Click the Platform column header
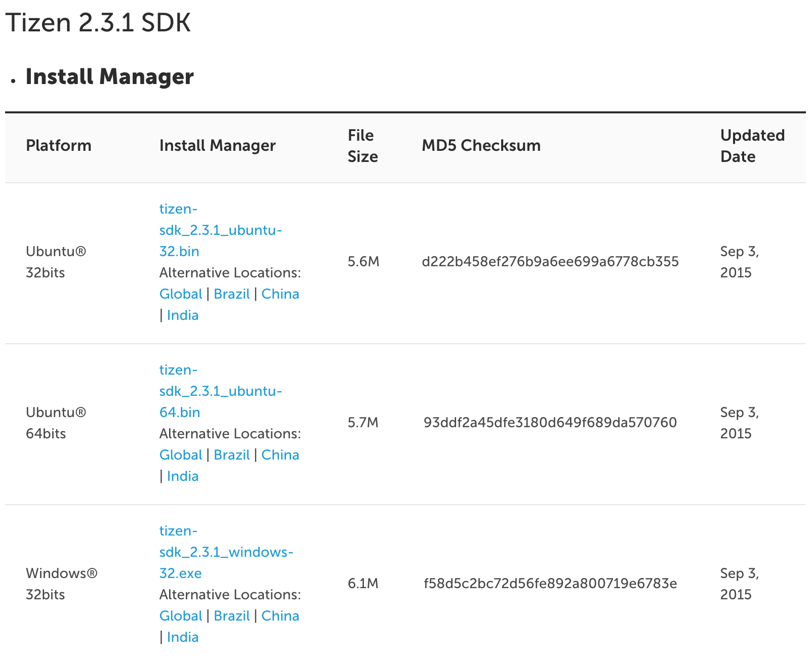 59,146
